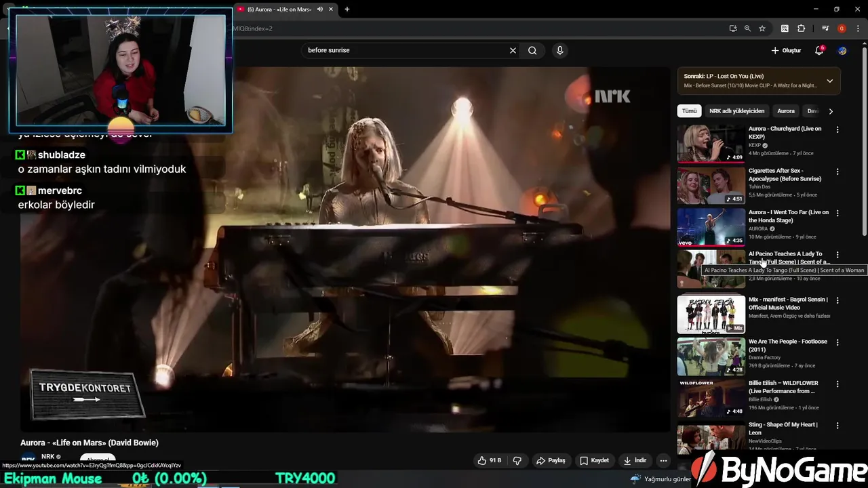Like the video with thumbs-up 91 B

coord(489,460)
